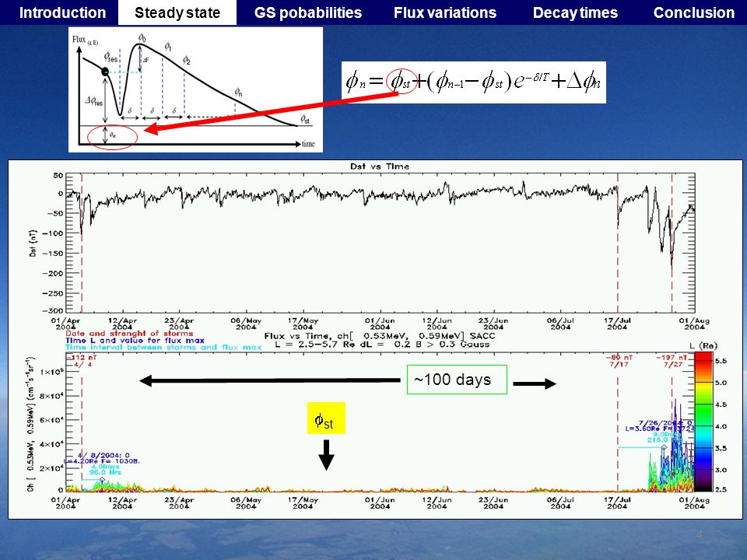The width and height of the screenshot is (747, 560).
Task: Go to the GS pobabilities tab
Action: pyautogui.click(x=308, y=13)
